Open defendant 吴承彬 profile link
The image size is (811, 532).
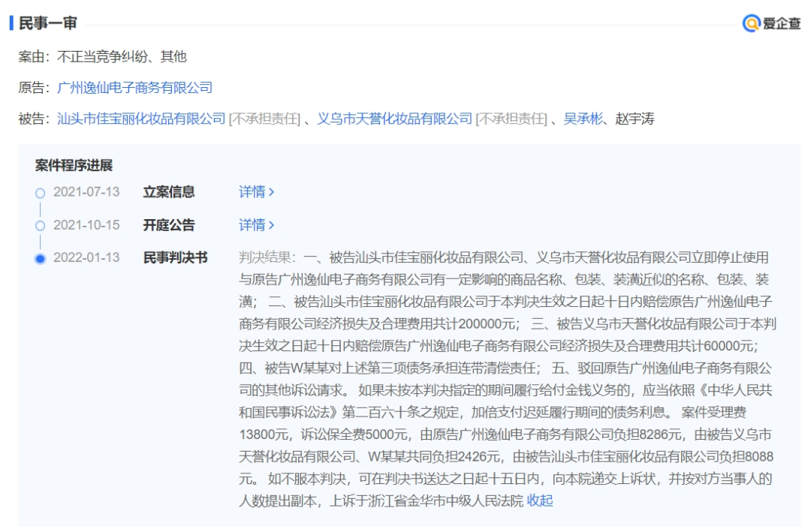click(583, 119)
